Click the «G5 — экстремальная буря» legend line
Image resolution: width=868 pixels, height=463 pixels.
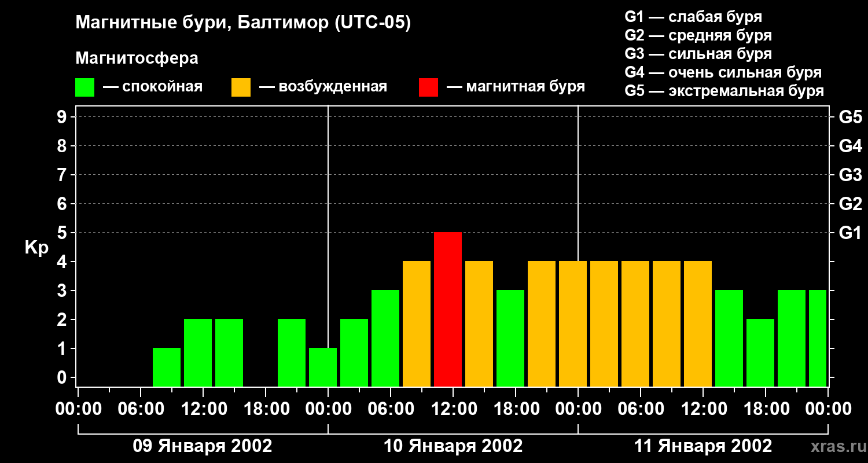[x=724, y=91]
